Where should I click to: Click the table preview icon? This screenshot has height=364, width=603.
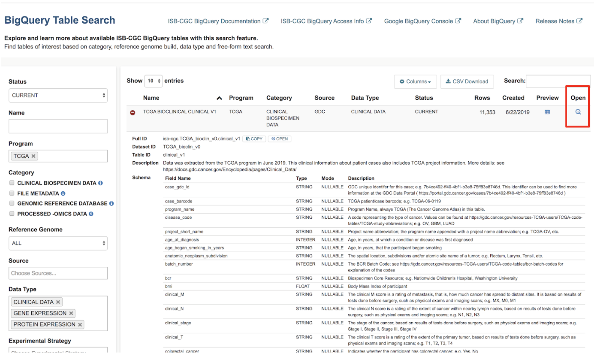pyautogui.click(x=547, y=112)
